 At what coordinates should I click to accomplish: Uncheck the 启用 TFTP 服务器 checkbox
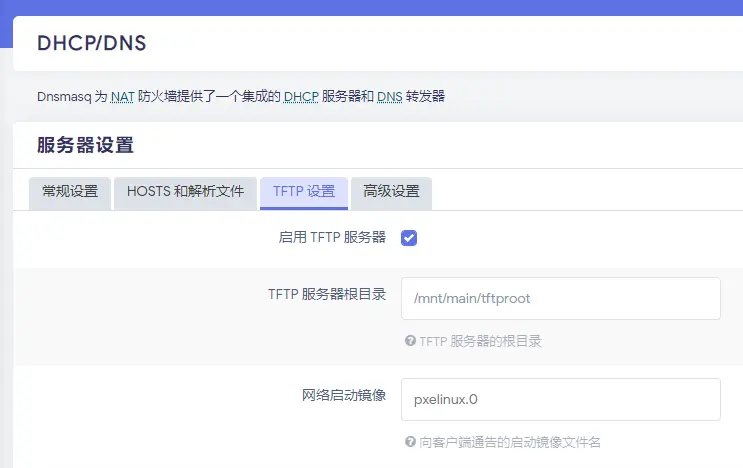(x=409, y=238)
